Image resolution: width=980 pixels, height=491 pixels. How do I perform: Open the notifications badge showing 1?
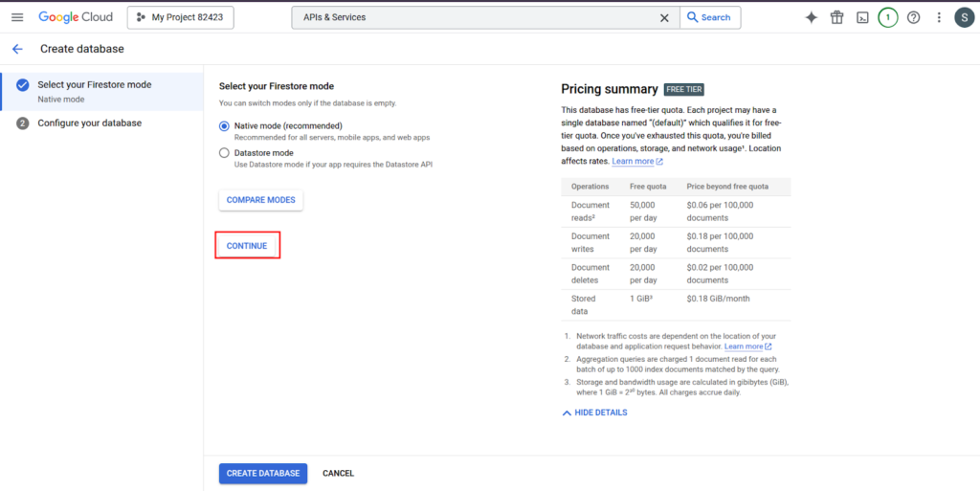[887, 17]
